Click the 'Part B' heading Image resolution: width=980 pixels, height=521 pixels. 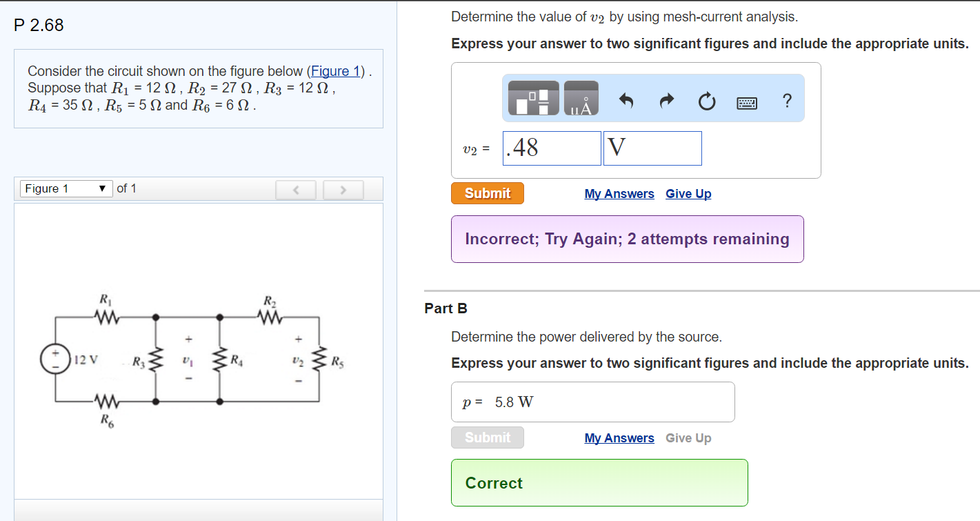pyautogui.click(x=446, y=308)
